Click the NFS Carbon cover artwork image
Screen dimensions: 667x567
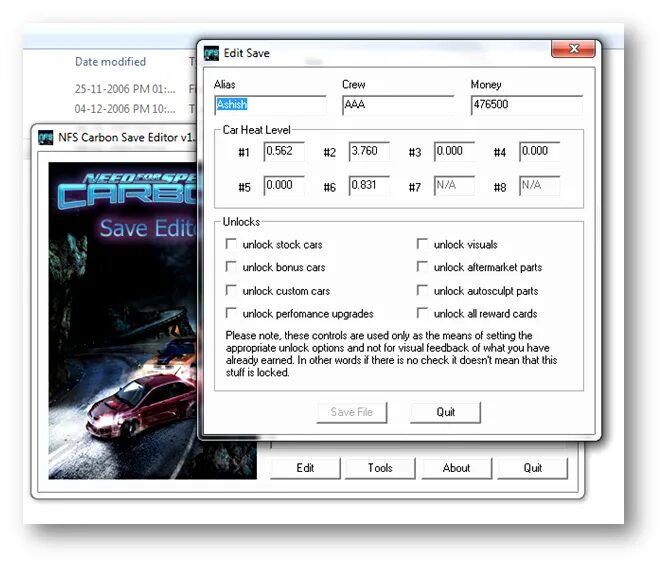click(123, 320)
